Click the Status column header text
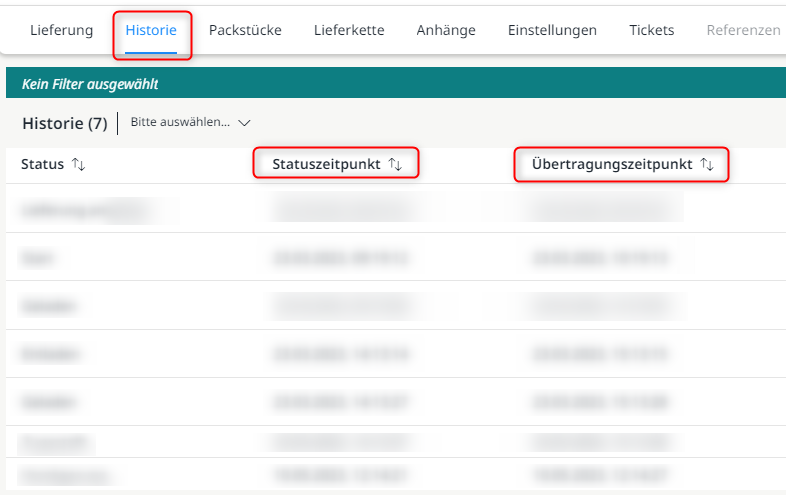The width and height of the screenshot is (786, 495). tap(43, 164)
